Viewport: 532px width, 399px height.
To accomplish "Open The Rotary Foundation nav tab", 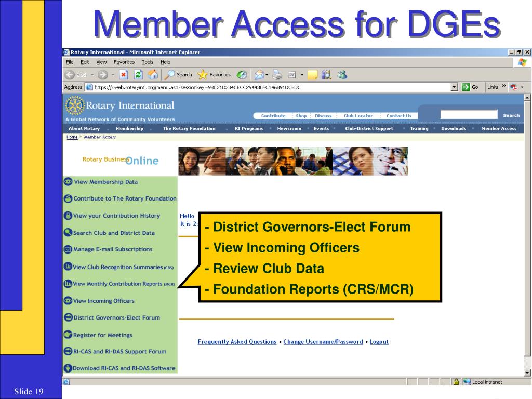I will pyautogui.click(x=189, y=129).
